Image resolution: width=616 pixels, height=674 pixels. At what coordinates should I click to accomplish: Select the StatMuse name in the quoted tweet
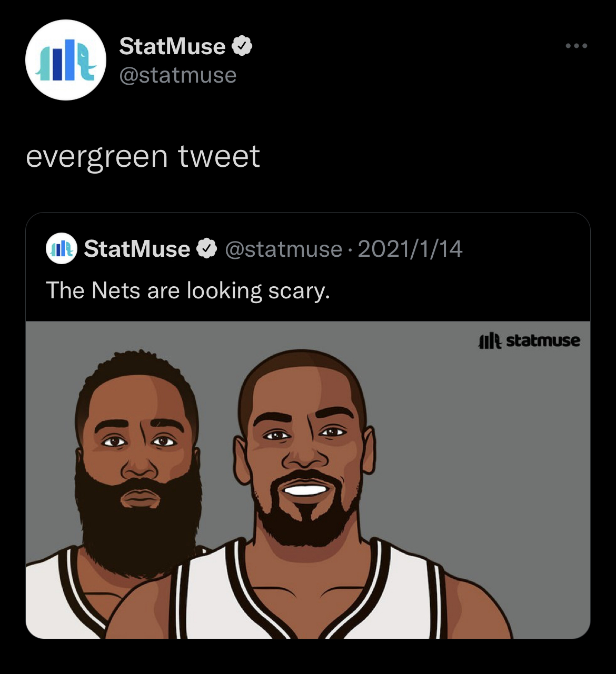[x=137, y=249]
